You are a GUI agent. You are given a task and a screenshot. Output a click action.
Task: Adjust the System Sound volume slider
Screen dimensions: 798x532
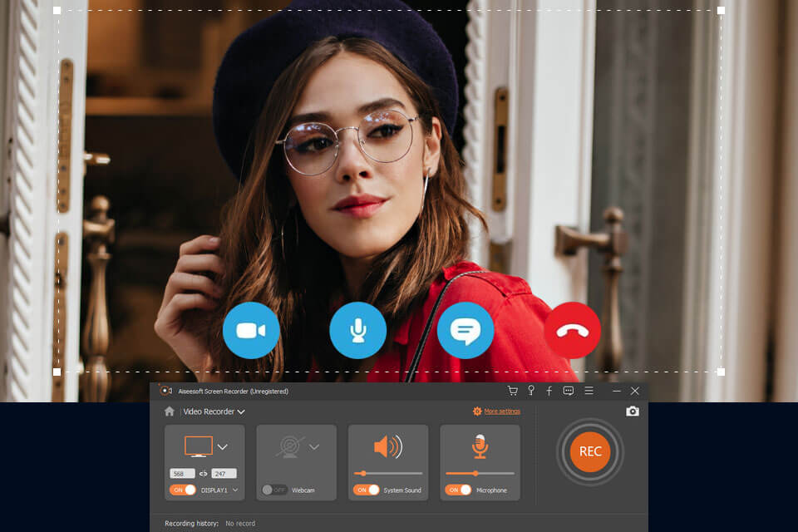coord(388,474)
